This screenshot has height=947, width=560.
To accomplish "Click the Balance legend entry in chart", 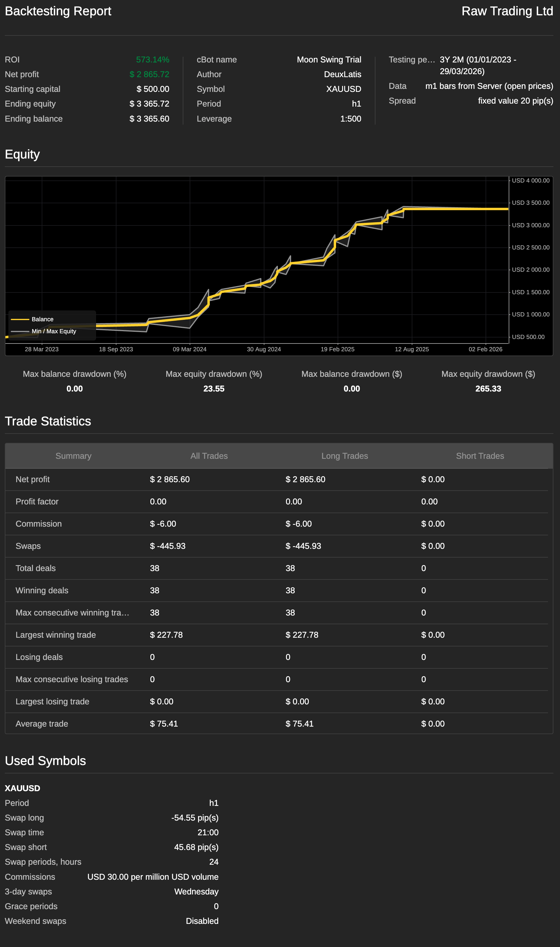I will pyautogui.click(x=42, y=319).
